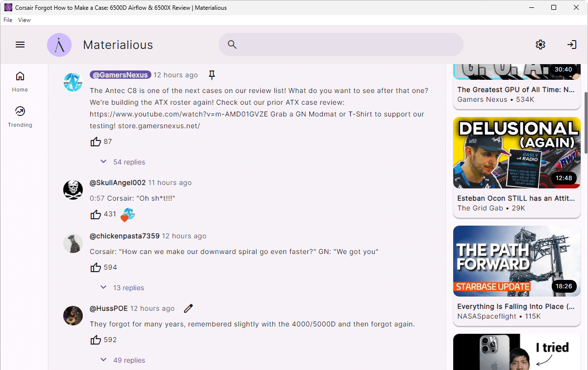Click thumbs-up on GamersNexus comment
Viewport: 588px width, 370px height.
(96, 141)
